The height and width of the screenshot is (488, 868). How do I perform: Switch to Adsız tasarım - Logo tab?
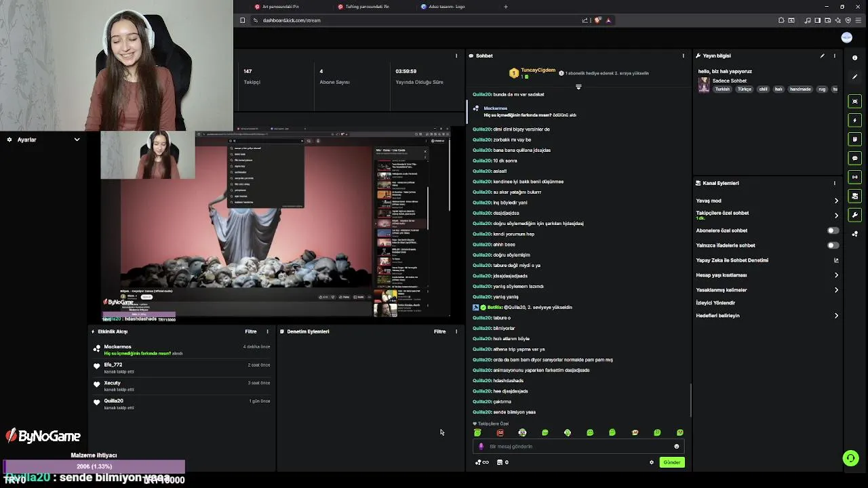tap(446, 7)
